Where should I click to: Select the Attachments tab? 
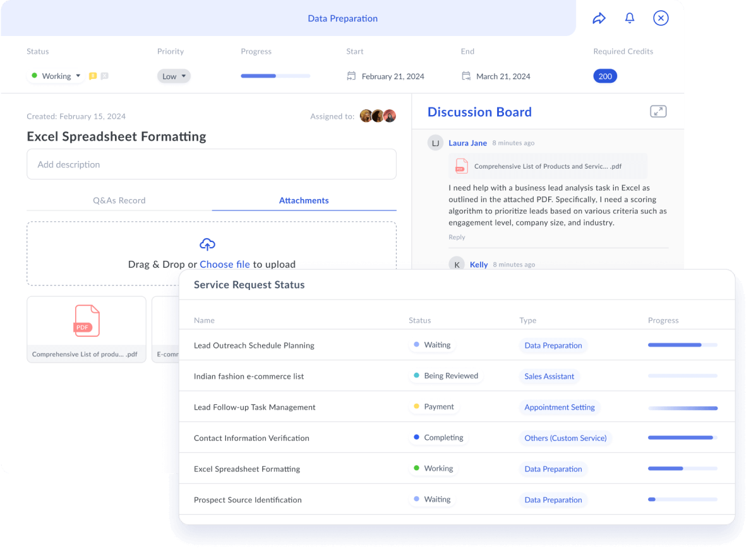click(x=304, y=200)
